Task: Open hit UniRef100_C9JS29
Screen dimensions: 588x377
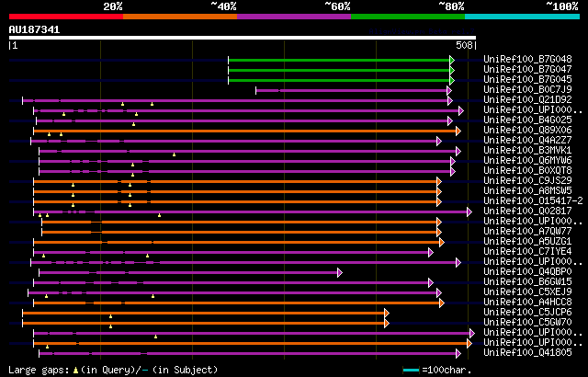Action: click(x=527, y=181)
